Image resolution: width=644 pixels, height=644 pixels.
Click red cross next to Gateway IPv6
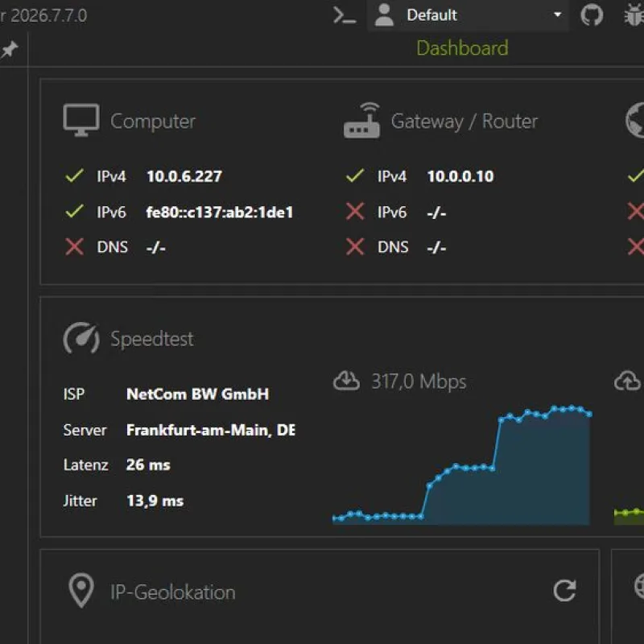point(355,212)
